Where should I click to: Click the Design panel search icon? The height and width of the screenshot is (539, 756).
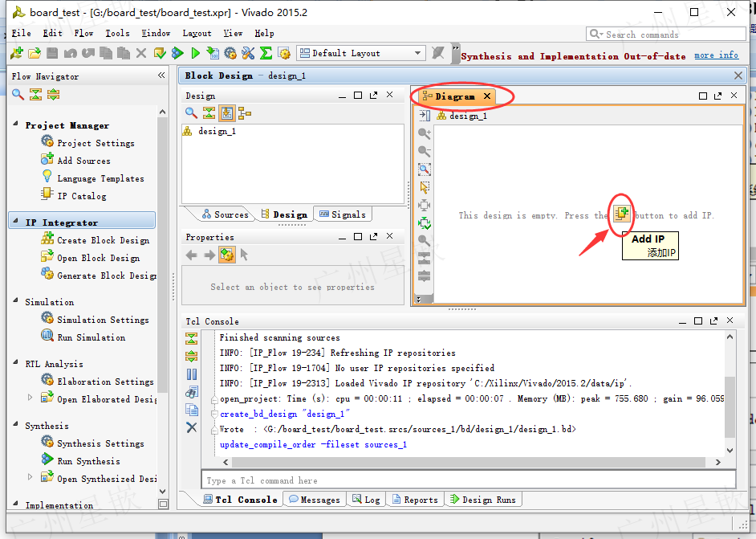coord(191,113)
